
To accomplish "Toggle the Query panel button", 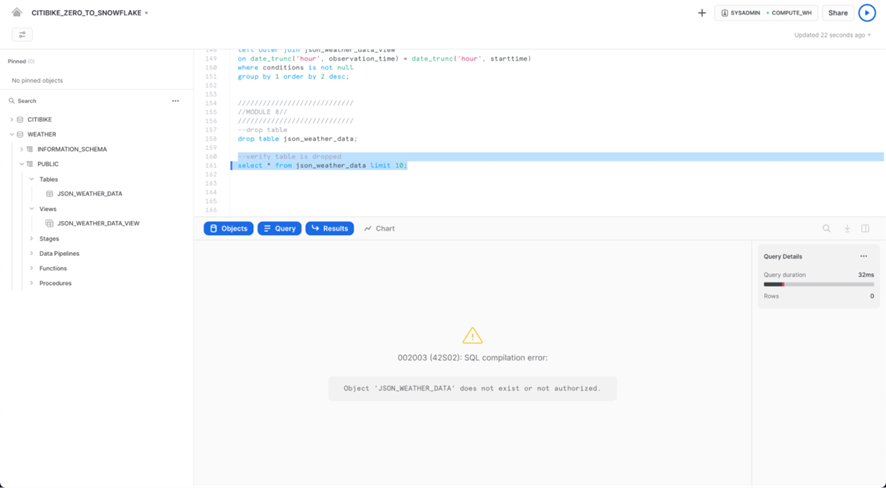I will (279, 229).
